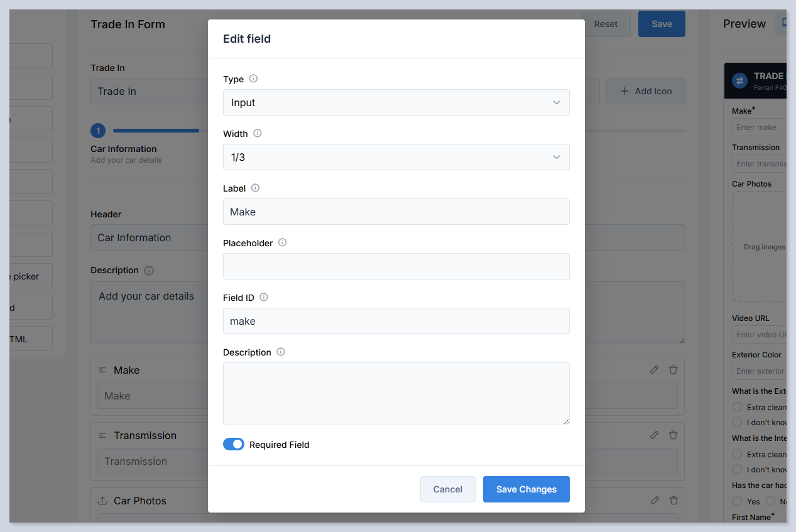Click the trash icon on the Make row

(673, 370)
